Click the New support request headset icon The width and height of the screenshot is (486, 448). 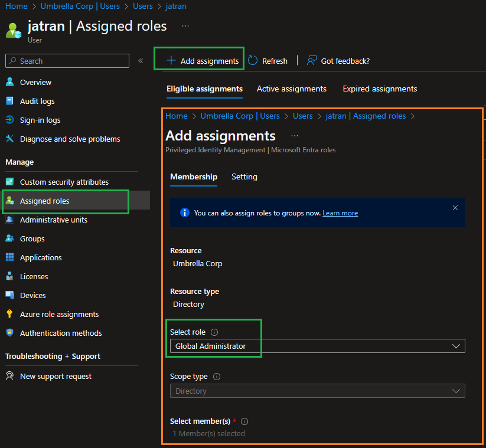(9, 376)
